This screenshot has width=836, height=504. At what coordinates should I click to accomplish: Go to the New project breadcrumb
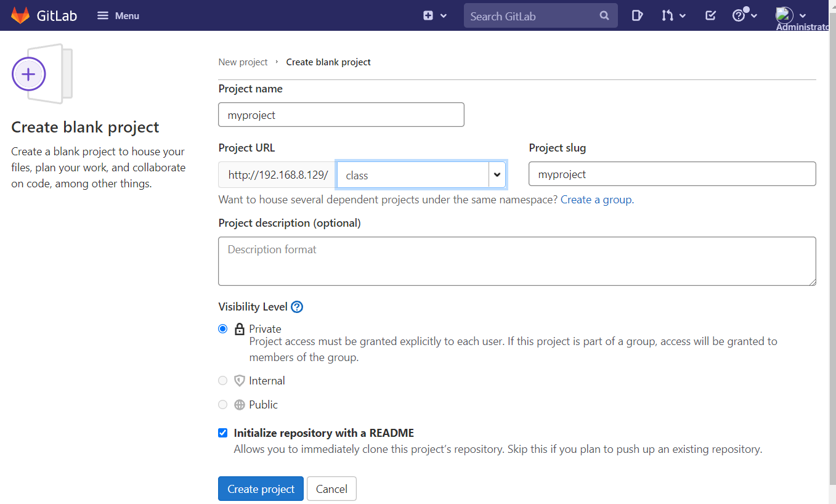pos(243,62)
